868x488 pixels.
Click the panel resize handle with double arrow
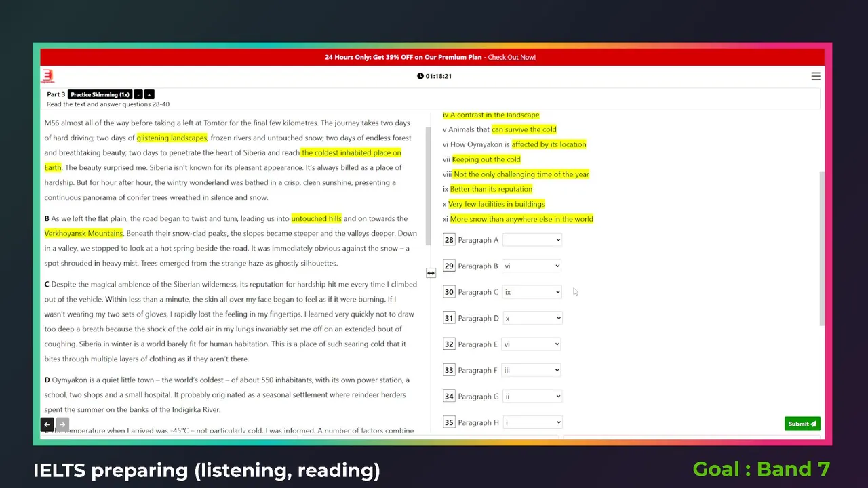tap(431, 273)
